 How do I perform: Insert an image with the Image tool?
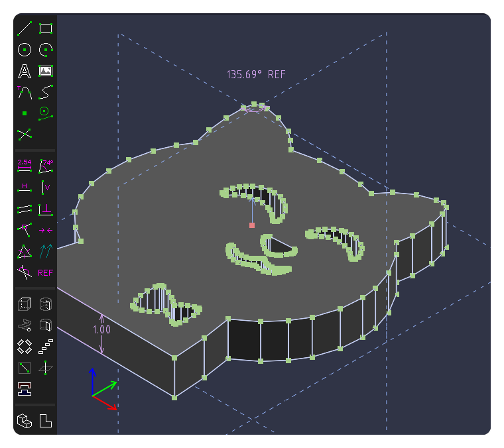pyautogui.click(x=45, y=71)
